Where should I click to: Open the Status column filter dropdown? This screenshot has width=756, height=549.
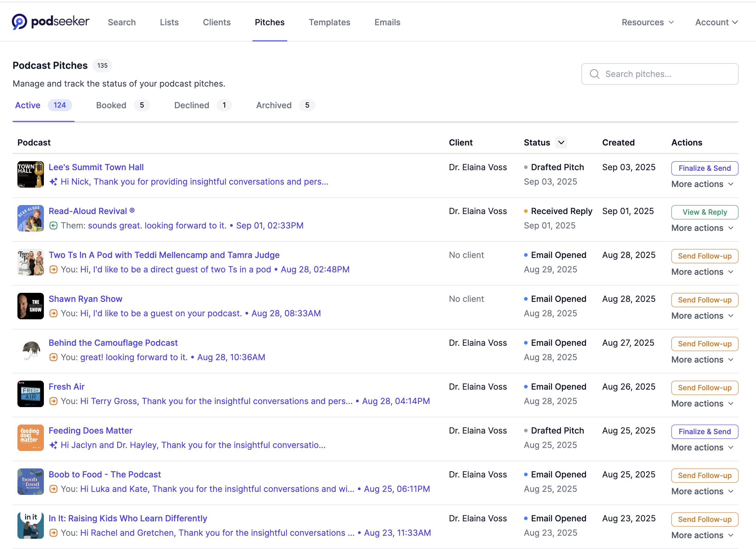[561, 143]
